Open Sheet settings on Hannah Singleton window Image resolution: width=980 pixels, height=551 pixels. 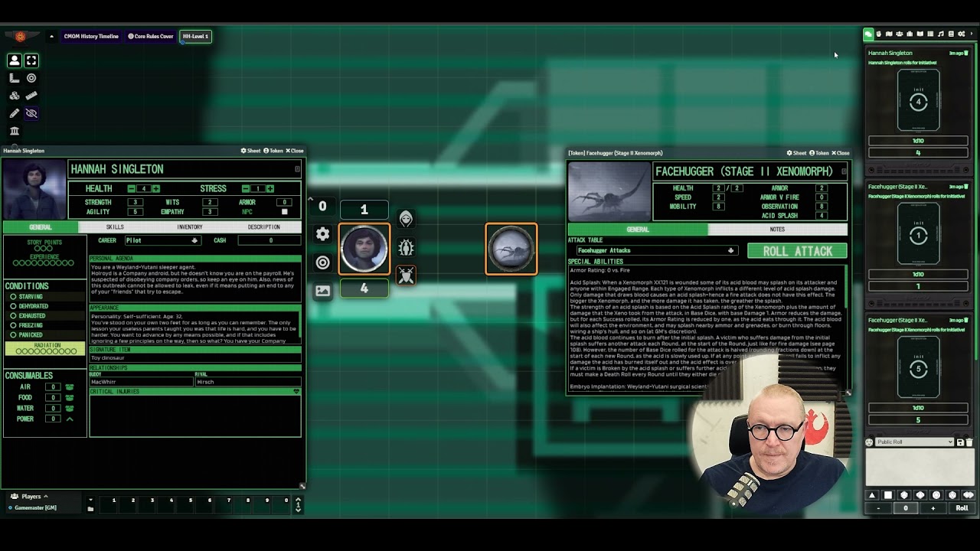[x=250, y=151]
